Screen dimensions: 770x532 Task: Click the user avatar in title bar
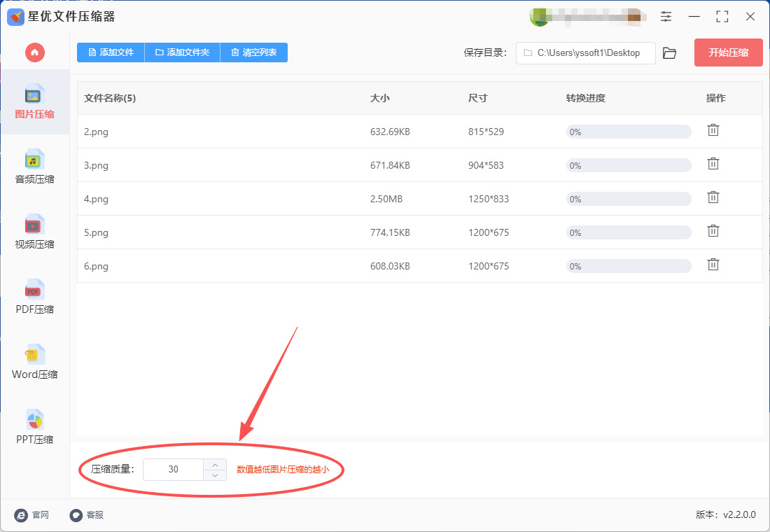pyautogui.click(x=539, y=17)
